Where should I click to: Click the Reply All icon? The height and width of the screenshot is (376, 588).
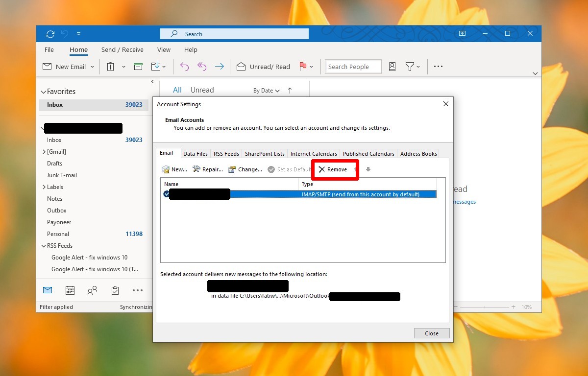coord(202,67)
